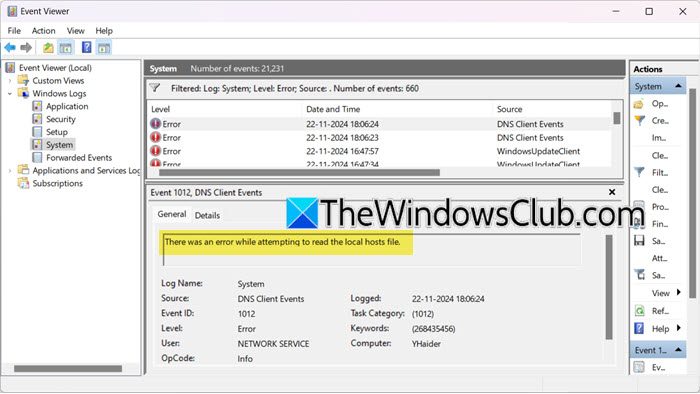Click the Back arrow toolbar icon
The image size is (700, 394).
[x=10, y=47]
